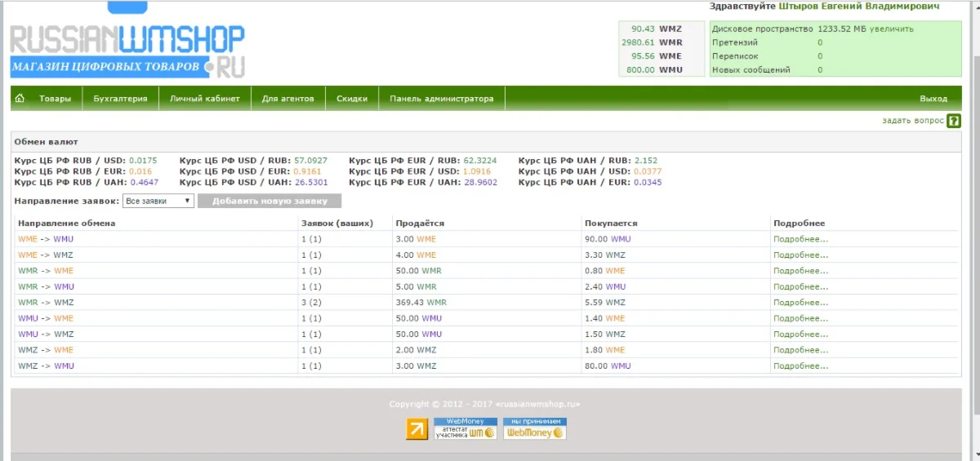Screen dimensions: 980x461
Task: Open the 'Все заявки' direction dropdown
Action: [x=158, y=201]
